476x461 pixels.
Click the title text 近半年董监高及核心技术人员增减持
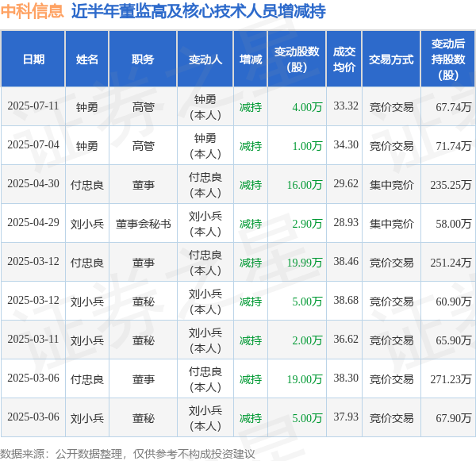pos(198,11)
